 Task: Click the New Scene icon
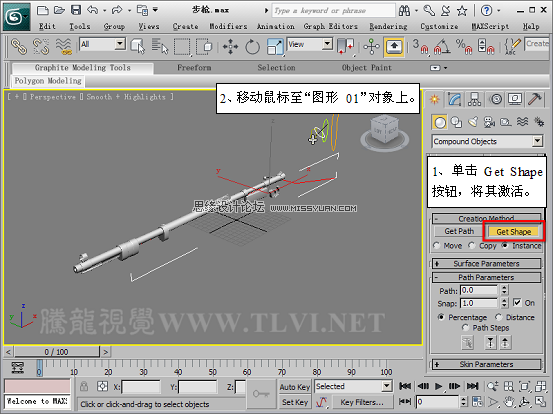(x=42, y=10)
